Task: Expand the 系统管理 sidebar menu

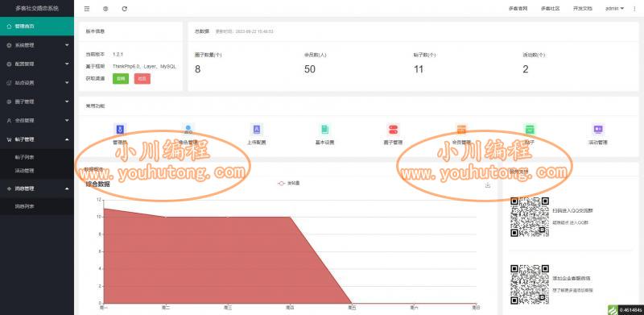Action: [x=37, y=45]
